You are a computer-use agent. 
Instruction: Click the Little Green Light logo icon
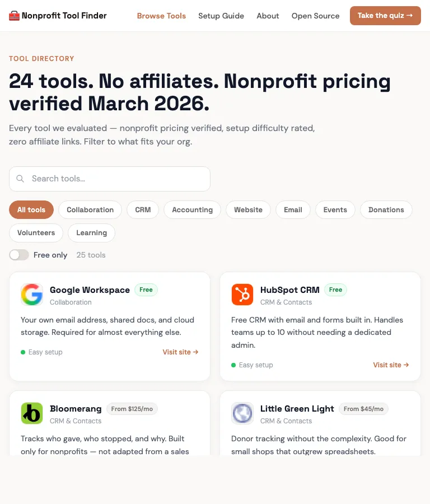pyautogui.click(x=242, y=413)
